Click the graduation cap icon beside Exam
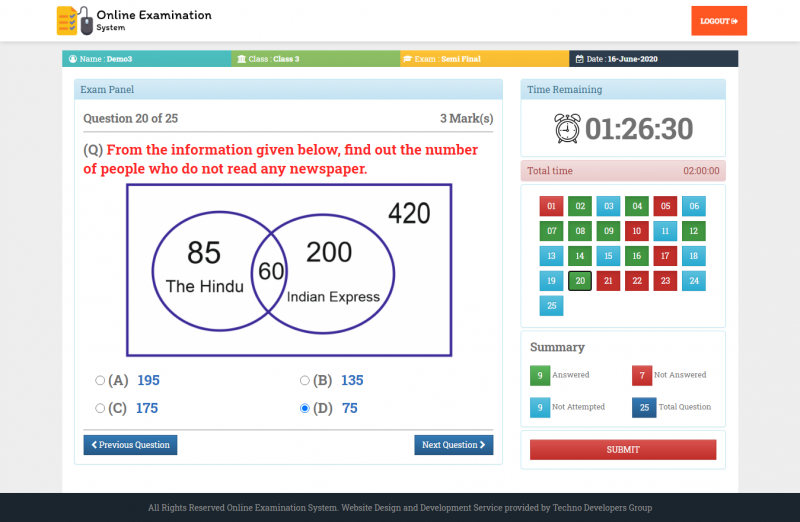 (x=408, y=59)
